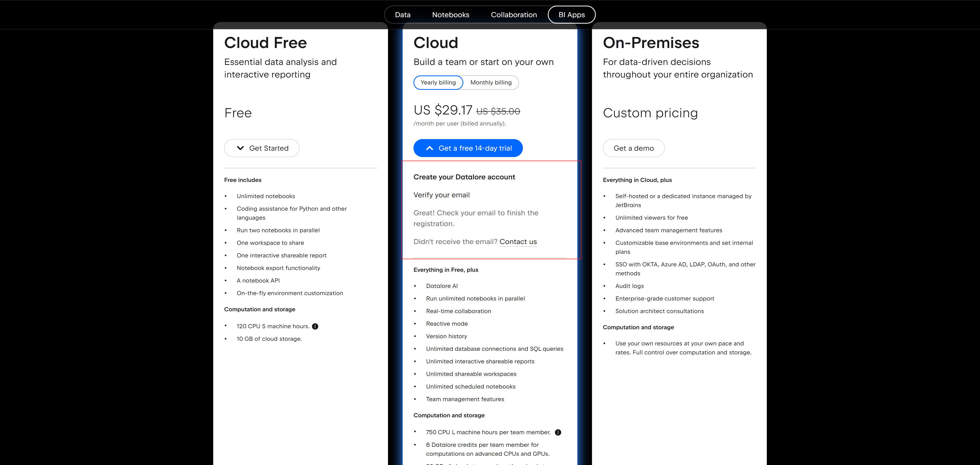Click Unlimited viewers for free item
Image resolution: width=980 pixels, height=465 pixels.
tap(652, 218)
